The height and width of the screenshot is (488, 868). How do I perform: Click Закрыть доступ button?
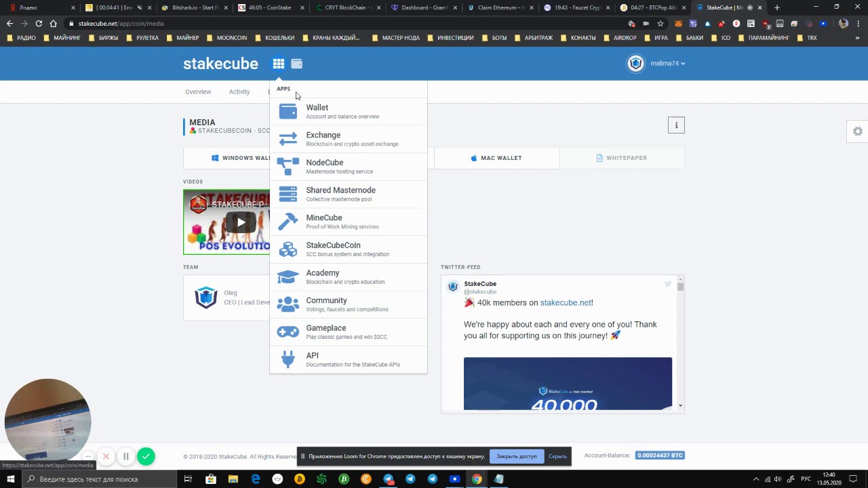(517, 456)
